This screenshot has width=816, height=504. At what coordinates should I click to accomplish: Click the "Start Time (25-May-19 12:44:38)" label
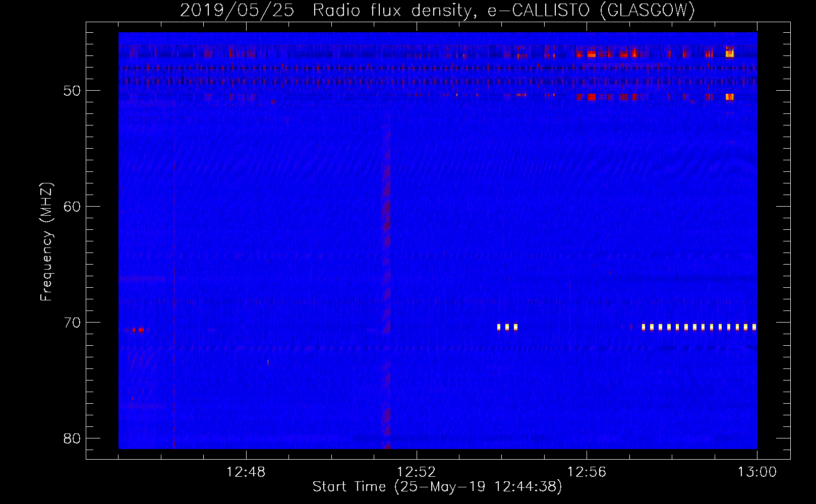coord(437,487)
